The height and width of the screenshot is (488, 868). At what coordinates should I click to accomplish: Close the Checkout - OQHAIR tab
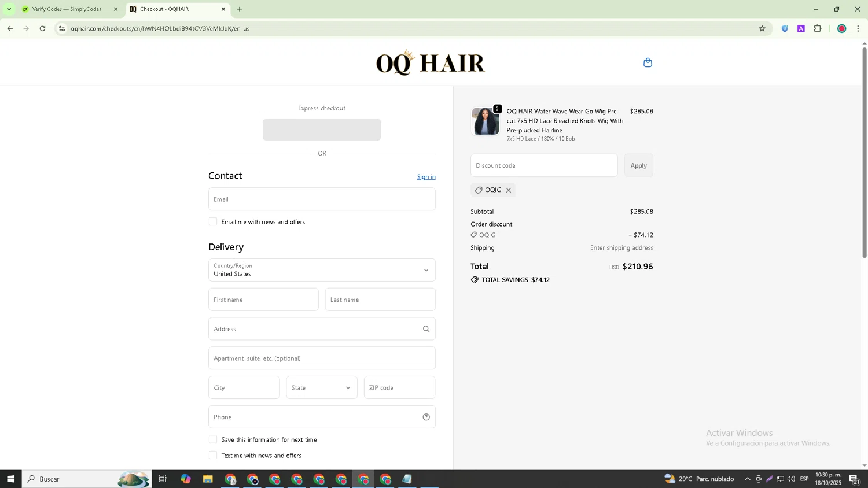223,9
